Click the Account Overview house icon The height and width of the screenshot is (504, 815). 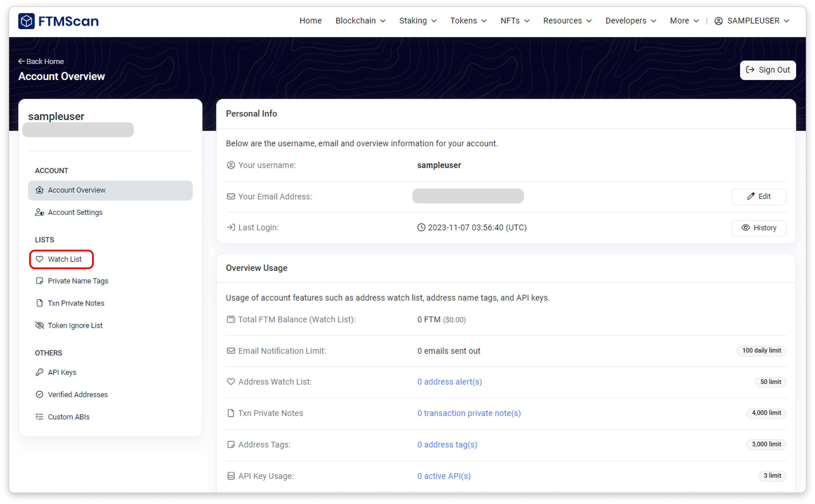point(39,190)
